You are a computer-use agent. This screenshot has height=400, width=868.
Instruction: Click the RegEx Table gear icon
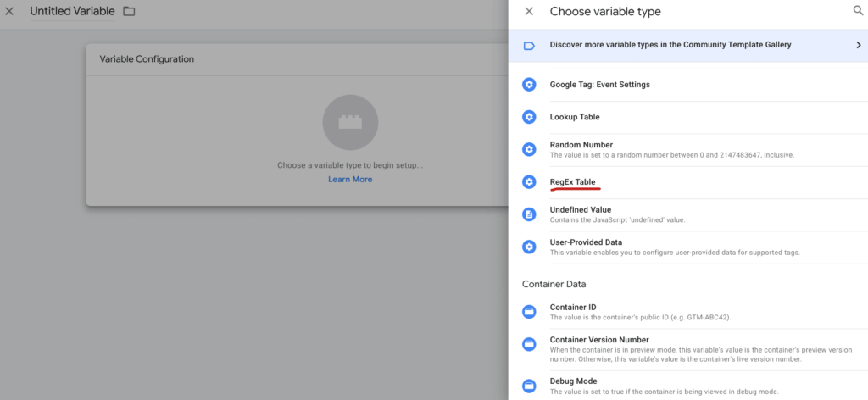pyautogui.click(x=529, y=181)
